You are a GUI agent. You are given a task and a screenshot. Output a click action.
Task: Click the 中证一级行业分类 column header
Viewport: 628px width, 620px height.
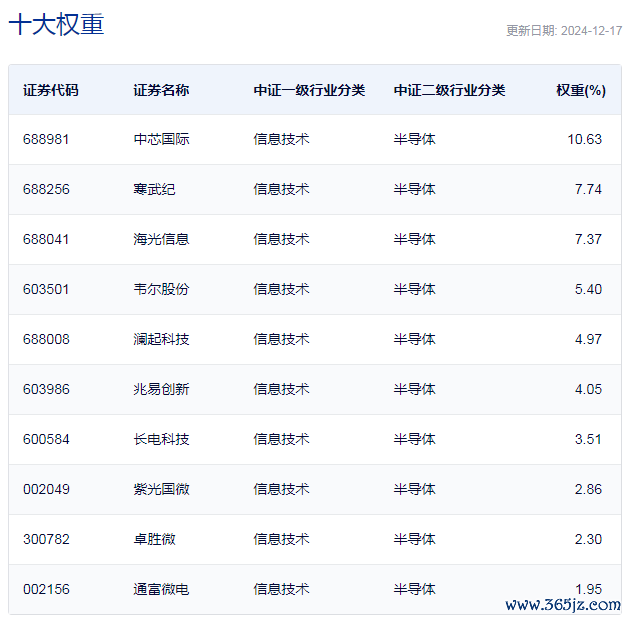[x=309, y=90]
